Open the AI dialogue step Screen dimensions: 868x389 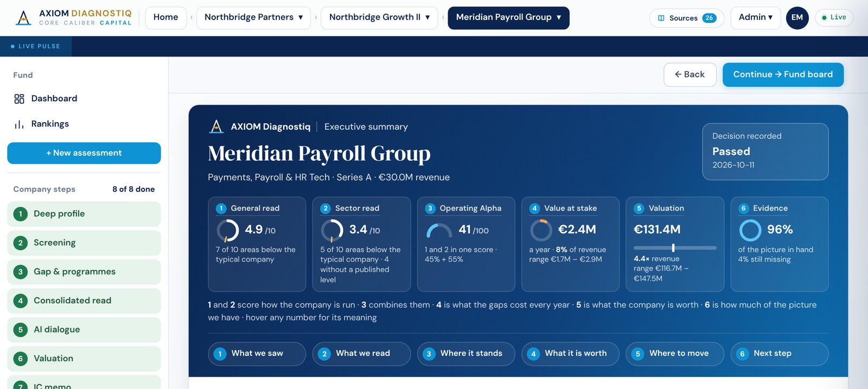pos(84,329)
